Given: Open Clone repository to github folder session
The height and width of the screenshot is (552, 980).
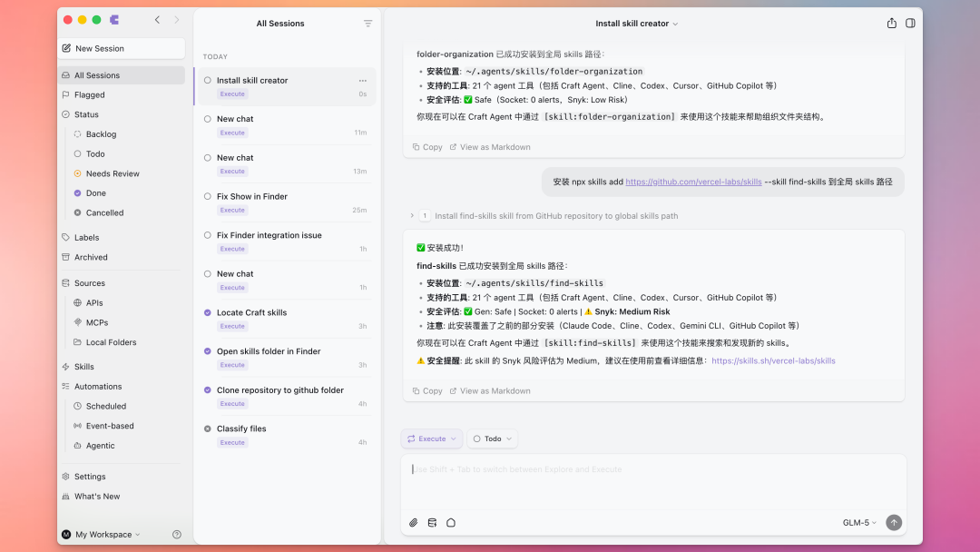Looking at the screenshot, I should (286, 397).
